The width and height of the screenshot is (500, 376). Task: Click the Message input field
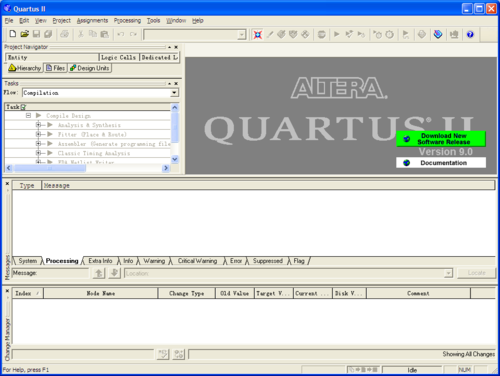click(50, 273)
